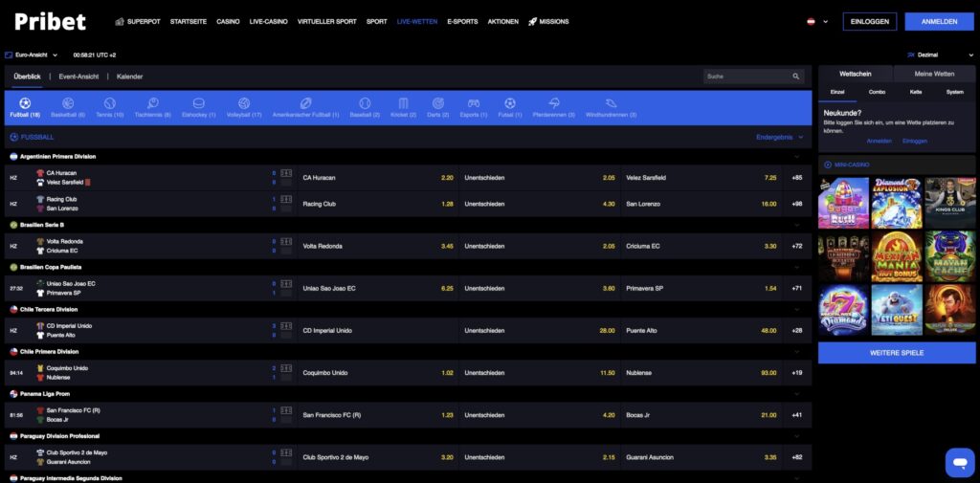Switch to the Kalender tab
Image resolution: width=980 pixels, height=483 pixels.
(x=129, y=77)
